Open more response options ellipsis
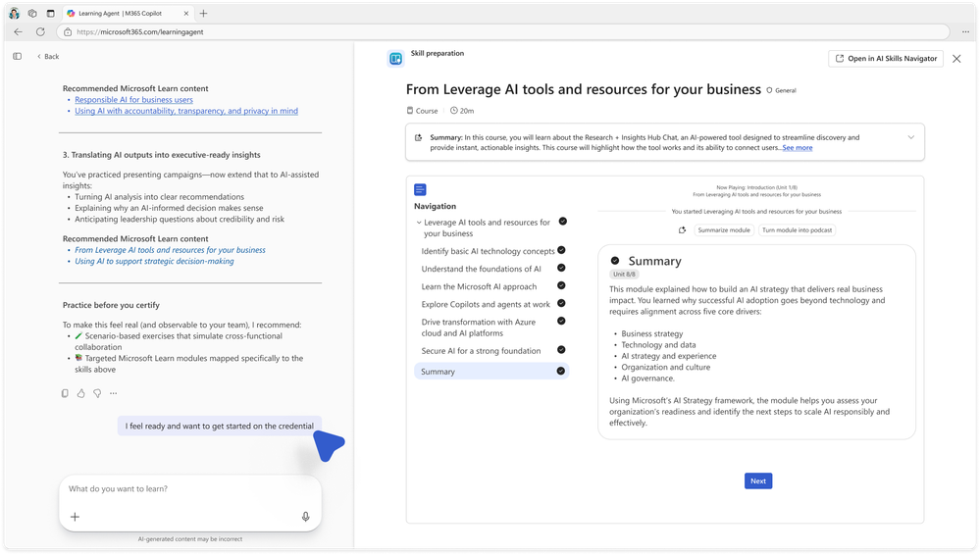The height and width of the screenshot is (555, 980). coord(113,393)
